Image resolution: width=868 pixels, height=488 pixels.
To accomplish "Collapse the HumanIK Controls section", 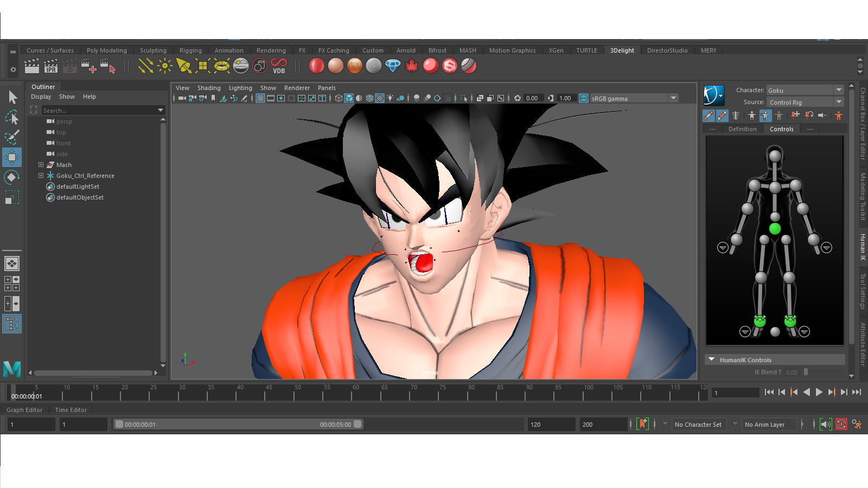I will click(711, 359).
